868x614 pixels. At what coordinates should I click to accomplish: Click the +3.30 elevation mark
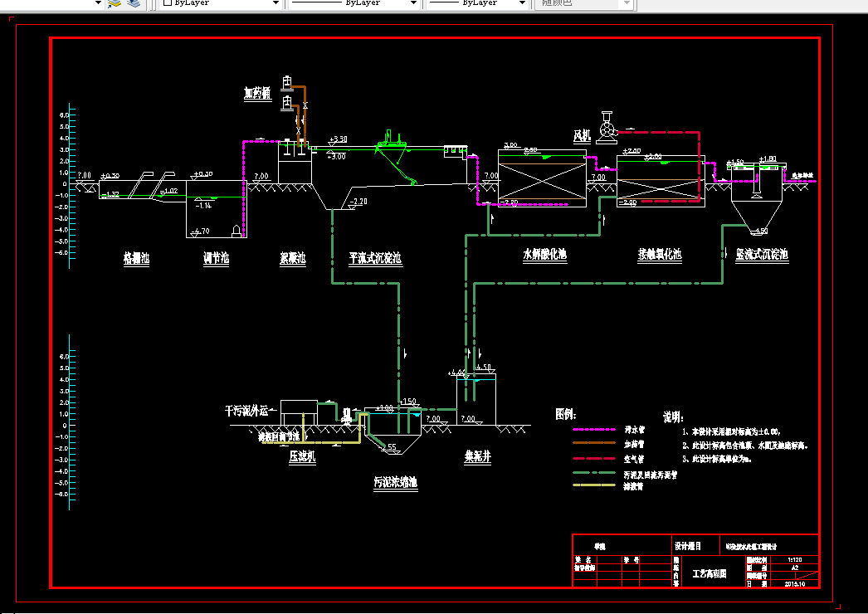[339, 139]
